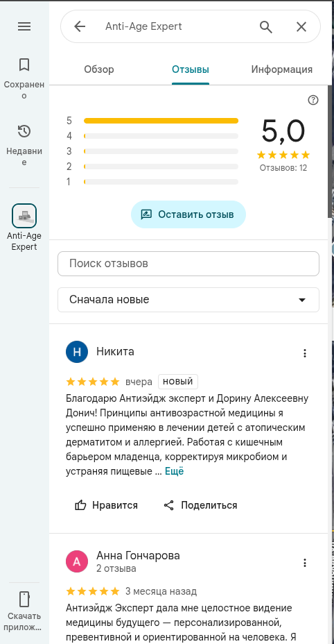Click the Поиск отзывов input field
334x644 pixels.
188,264
